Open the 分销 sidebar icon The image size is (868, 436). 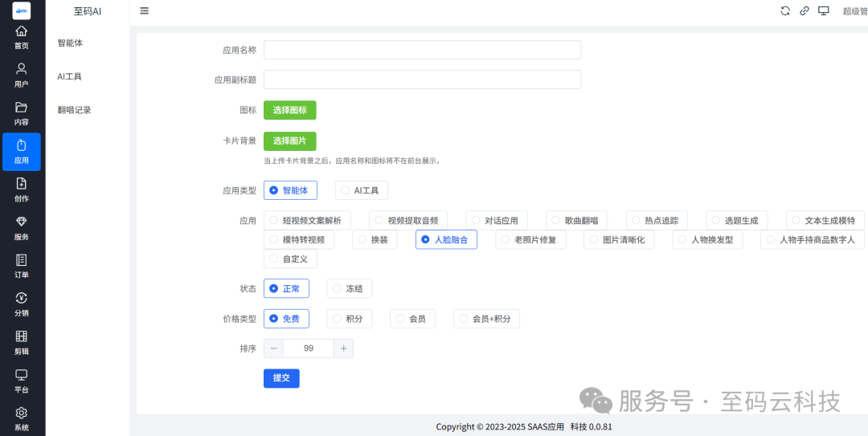click(22, 304)
